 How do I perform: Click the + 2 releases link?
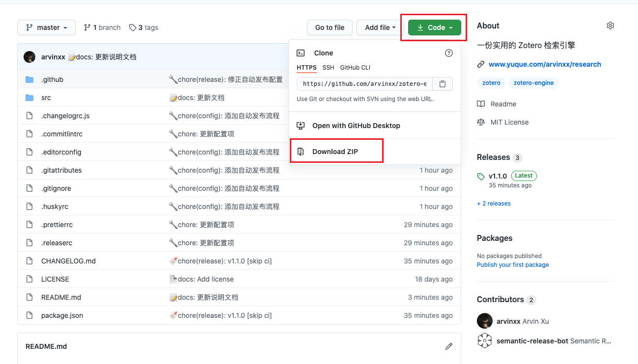coord(494,204)
